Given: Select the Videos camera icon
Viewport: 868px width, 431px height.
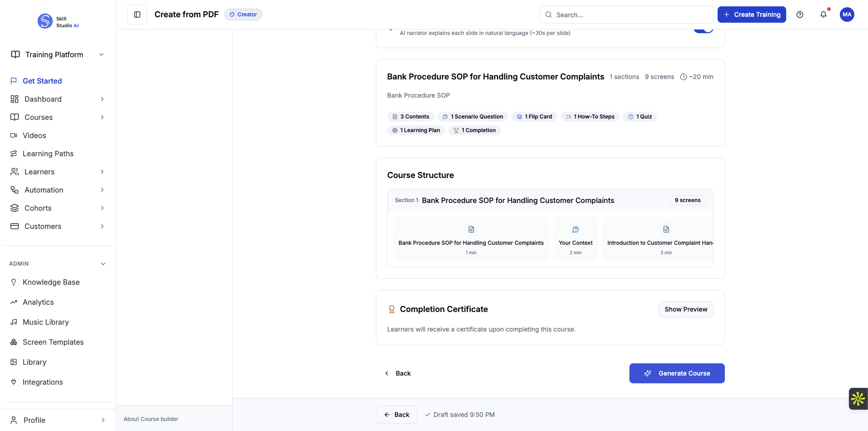Looking at the screenshot, I should tap(14, 135).
